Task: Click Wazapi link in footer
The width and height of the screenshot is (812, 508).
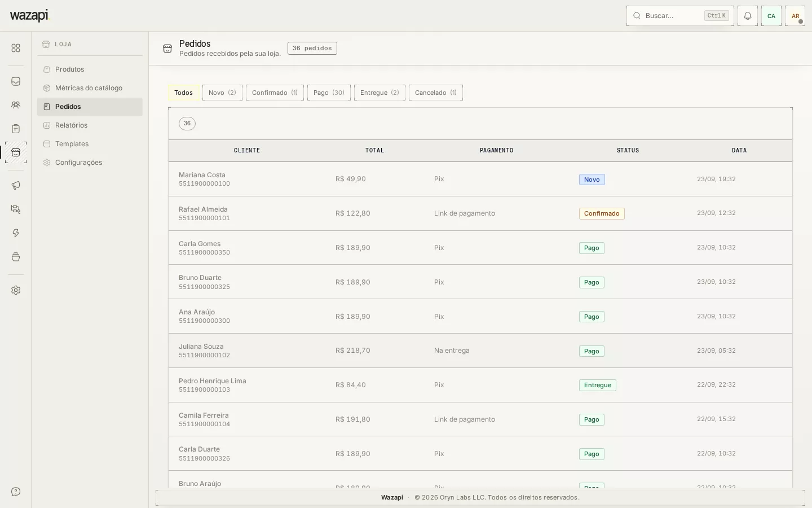Action: (392, 498)
